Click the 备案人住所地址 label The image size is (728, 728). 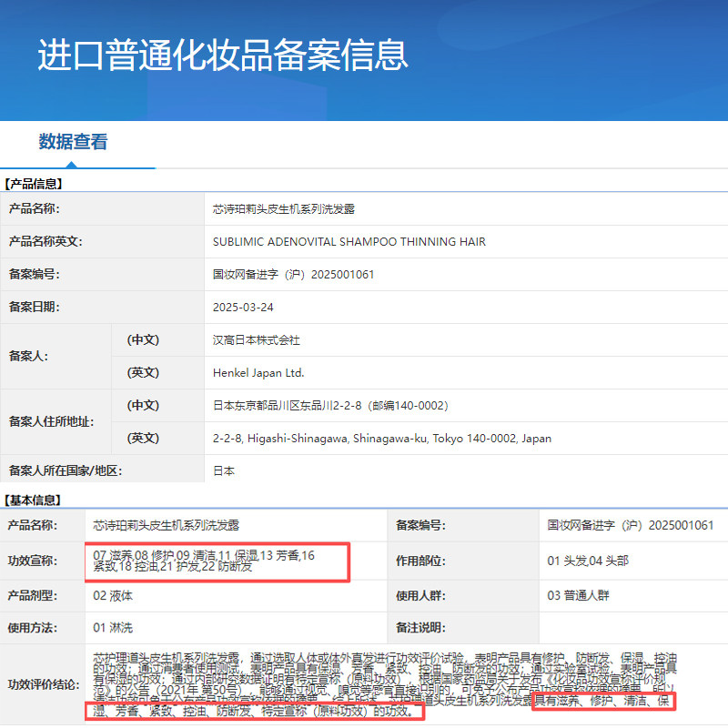pos(51,421)
